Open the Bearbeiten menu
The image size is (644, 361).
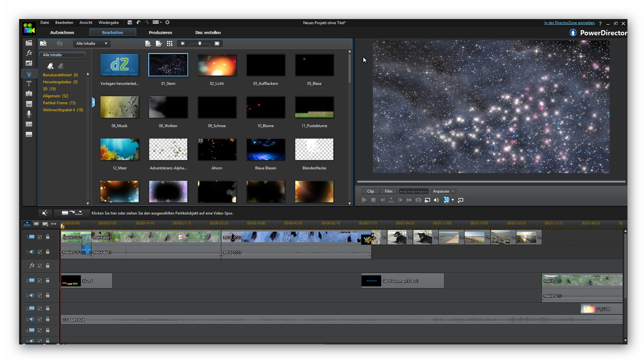tap(64, 23)
